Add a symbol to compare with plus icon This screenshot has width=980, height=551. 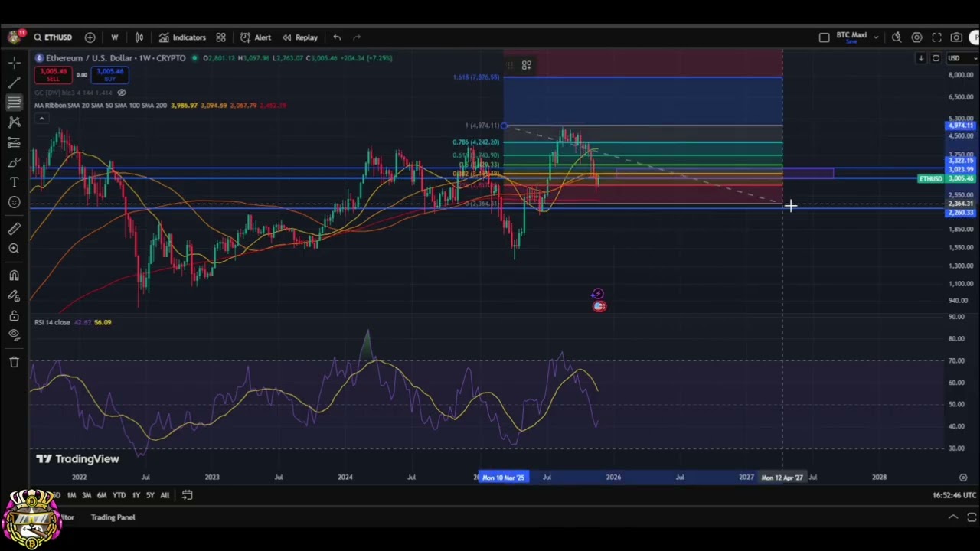(x=90, y=37)
